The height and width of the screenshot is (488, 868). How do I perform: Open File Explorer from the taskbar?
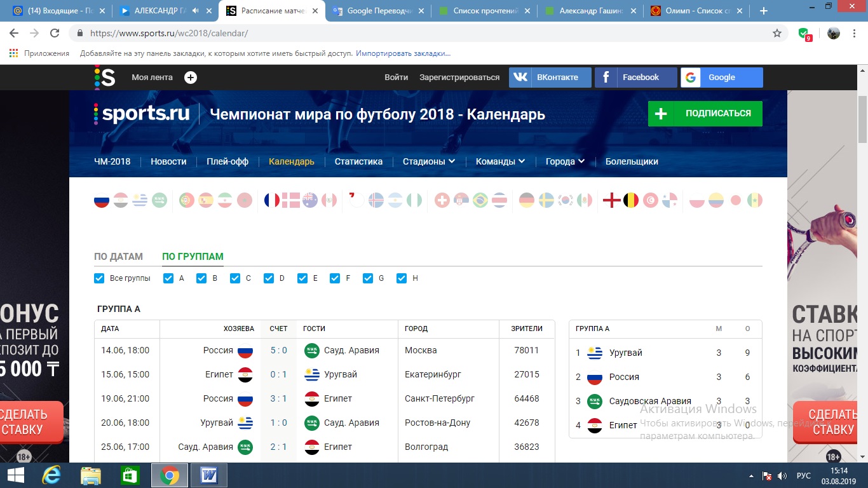[91, 475]
